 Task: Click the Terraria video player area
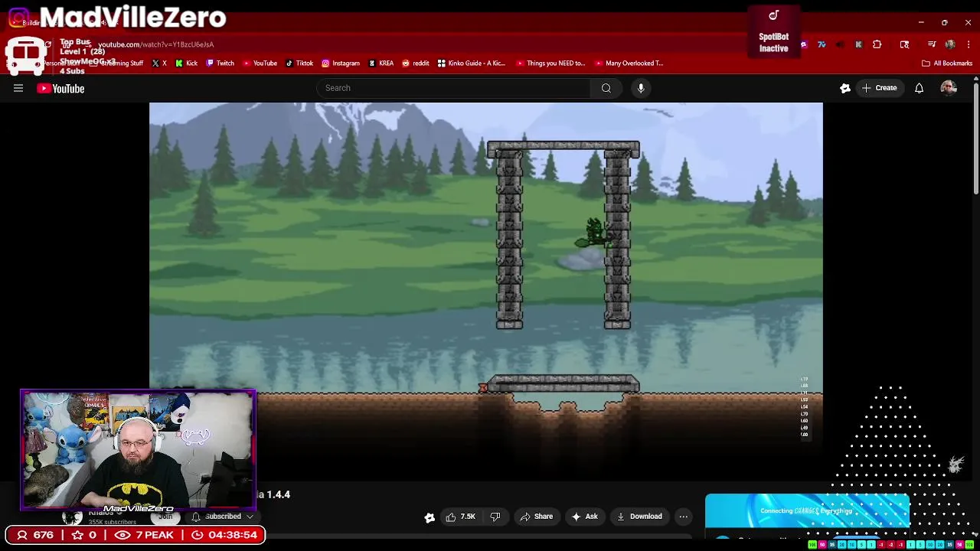(x=486, y=291)
